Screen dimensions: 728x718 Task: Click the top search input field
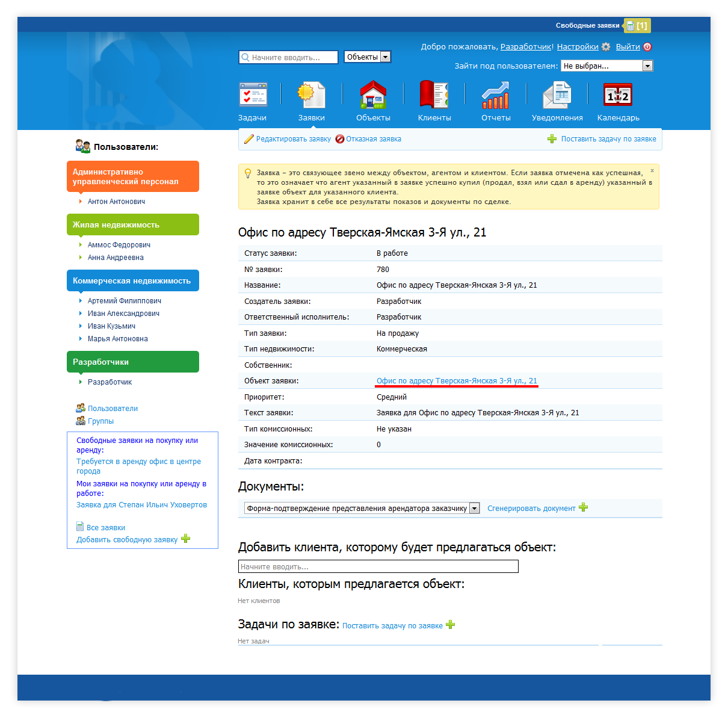(289, 57)
